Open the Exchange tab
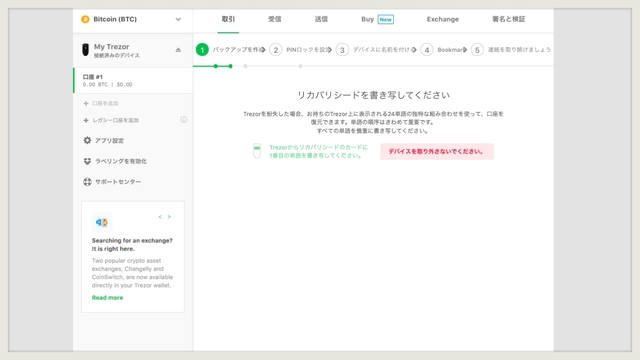Image resolution: width=640 pixels, height=360 pixels. point(443,19)
